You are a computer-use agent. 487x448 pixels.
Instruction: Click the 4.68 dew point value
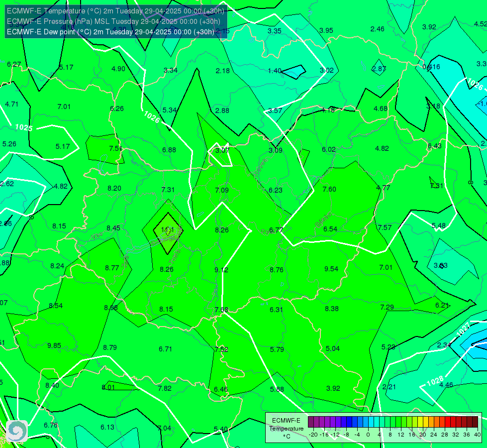click(x=381, y=109)
